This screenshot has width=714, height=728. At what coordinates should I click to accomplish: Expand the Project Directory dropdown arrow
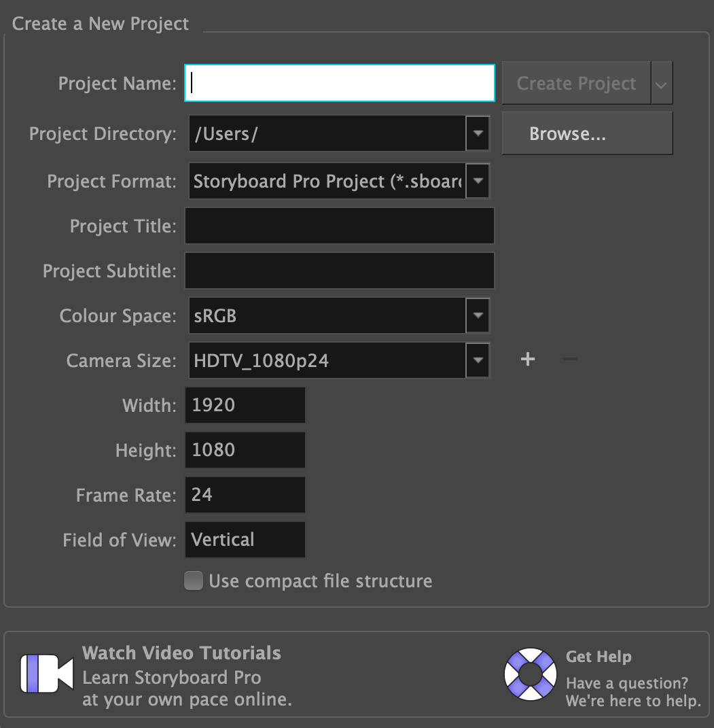478,133
